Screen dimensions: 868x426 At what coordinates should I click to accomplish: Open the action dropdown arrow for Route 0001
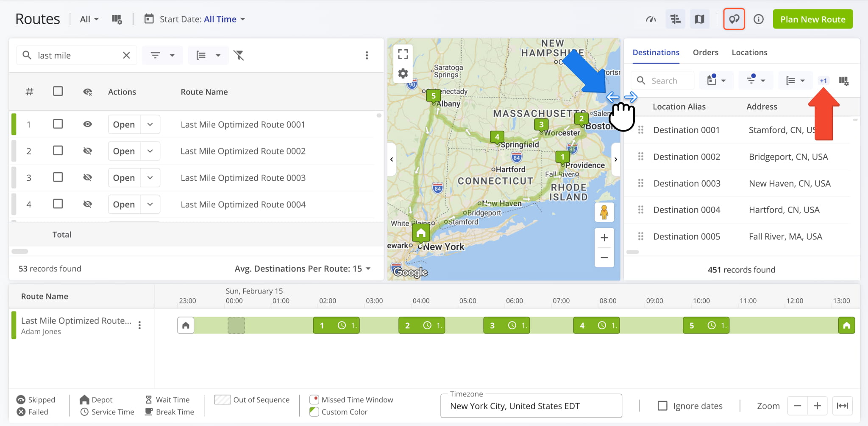click(x=150, y=124)
